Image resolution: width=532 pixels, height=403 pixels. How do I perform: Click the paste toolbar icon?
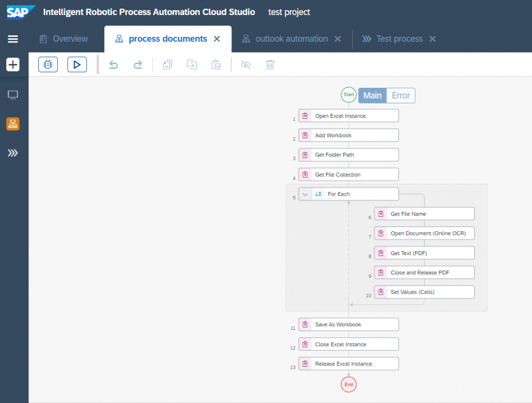point(216,64)
